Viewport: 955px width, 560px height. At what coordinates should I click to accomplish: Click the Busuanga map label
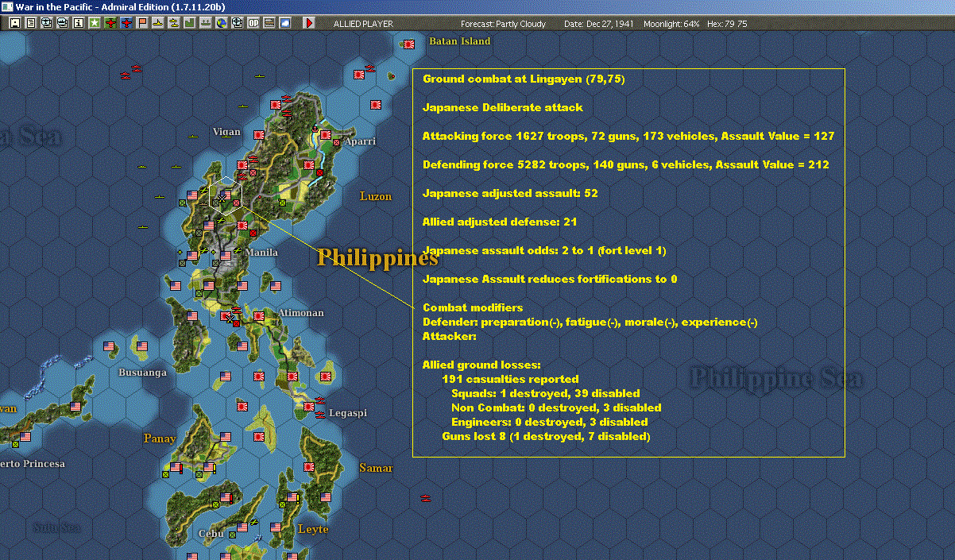pos(143,372)
